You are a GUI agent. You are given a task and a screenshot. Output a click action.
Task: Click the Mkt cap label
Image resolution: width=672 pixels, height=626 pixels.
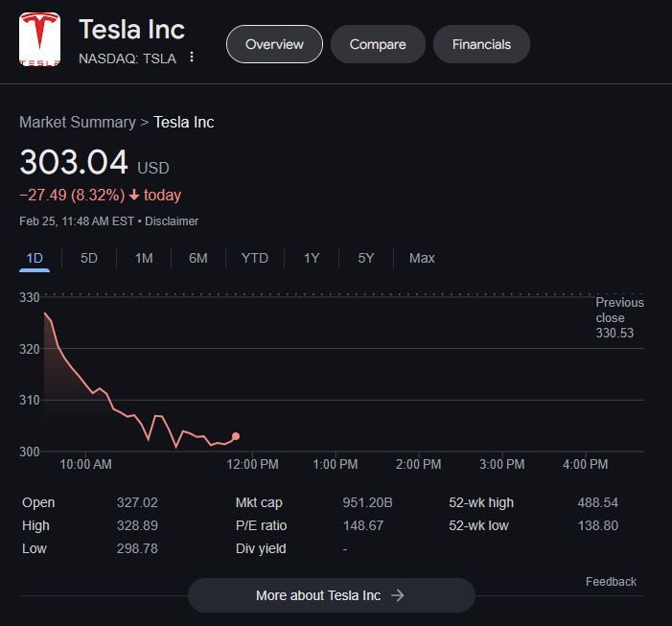(x=259, y=502)
